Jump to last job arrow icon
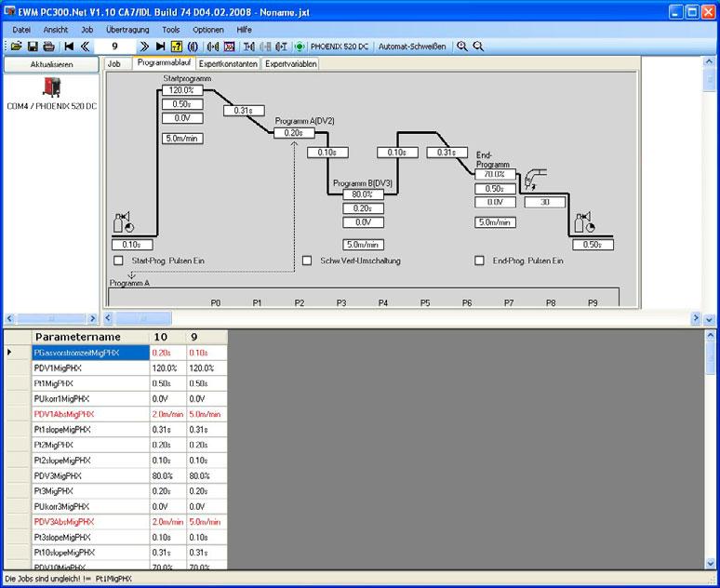The width and height of the screenshot is (720, 588). pyautogui.click(x=160, y=47)
